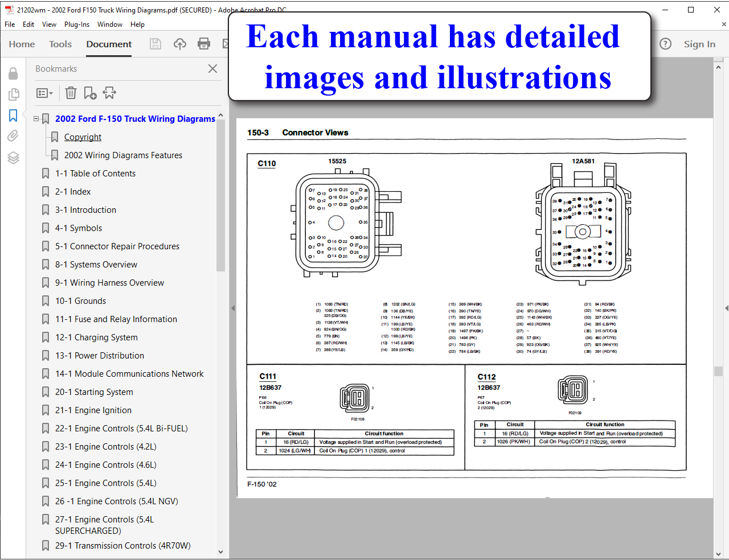
Task: Open 21-1 Engine Ignition bookmark
Action: click(93, 410)
